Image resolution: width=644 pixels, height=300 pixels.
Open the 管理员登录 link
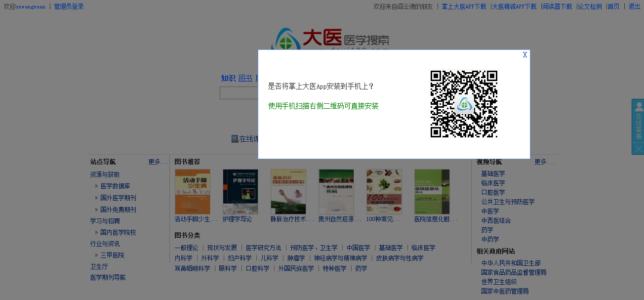(69, 6)
